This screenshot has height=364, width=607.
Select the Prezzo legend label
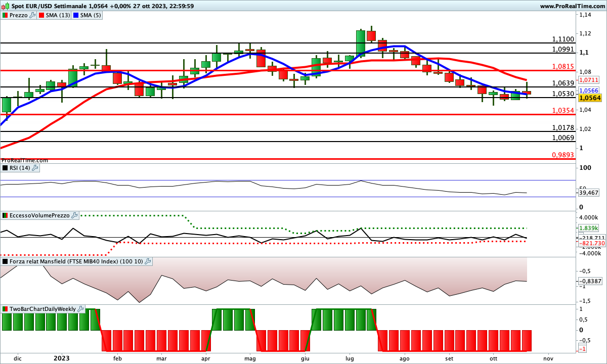[x=19, y=15]
